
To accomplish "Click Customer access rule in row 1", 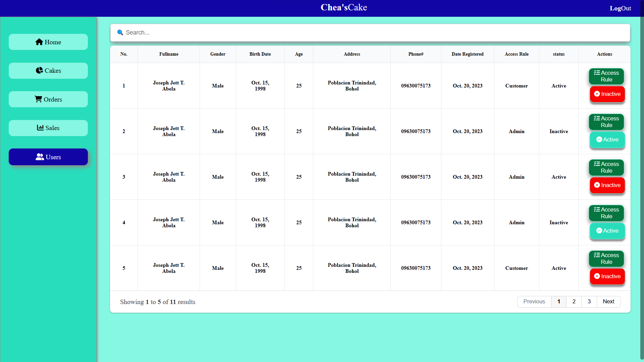I will [x=517, y=86].
